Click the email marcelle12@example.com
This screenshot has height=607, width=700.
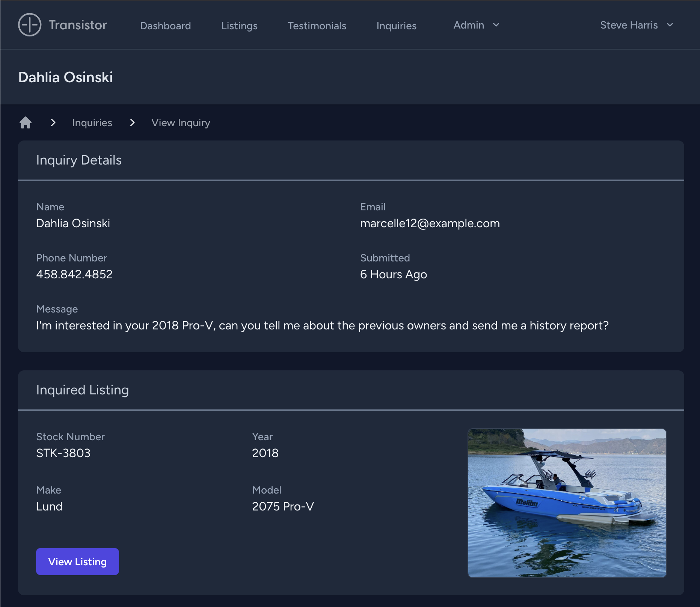[x=430, y=223]
